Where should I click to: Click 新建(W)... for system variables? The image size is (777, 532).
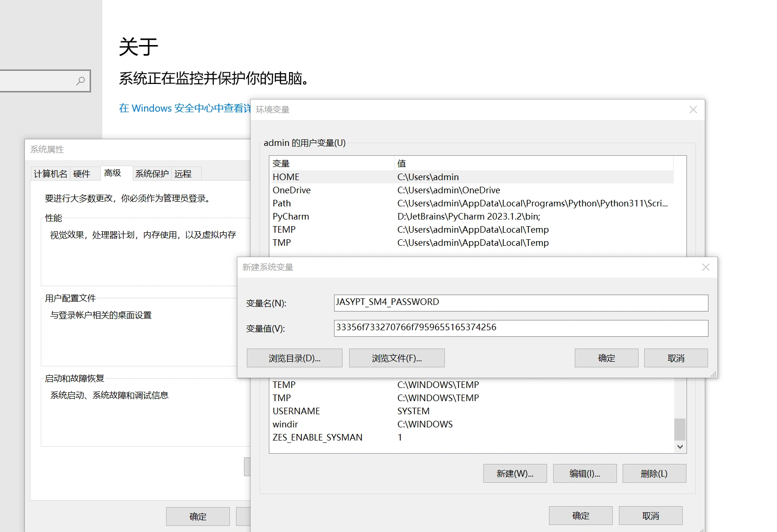(x=515, y=473)
